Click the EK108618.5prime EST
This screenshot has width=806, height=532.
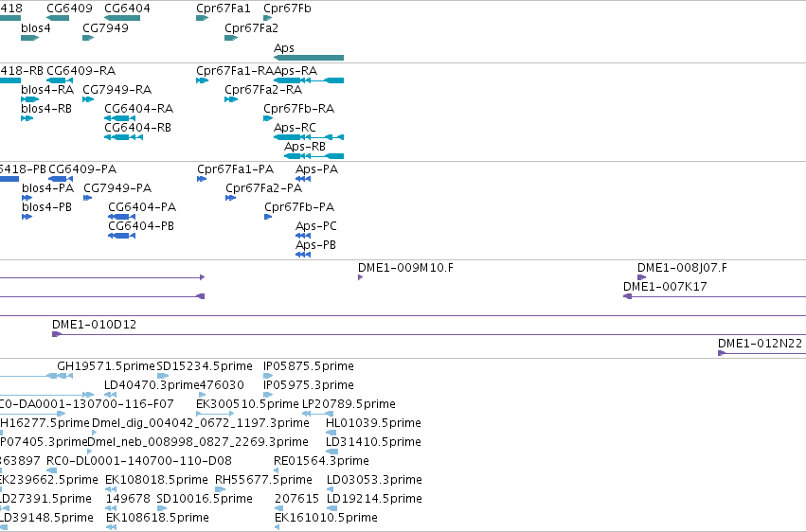pos(111,527)
